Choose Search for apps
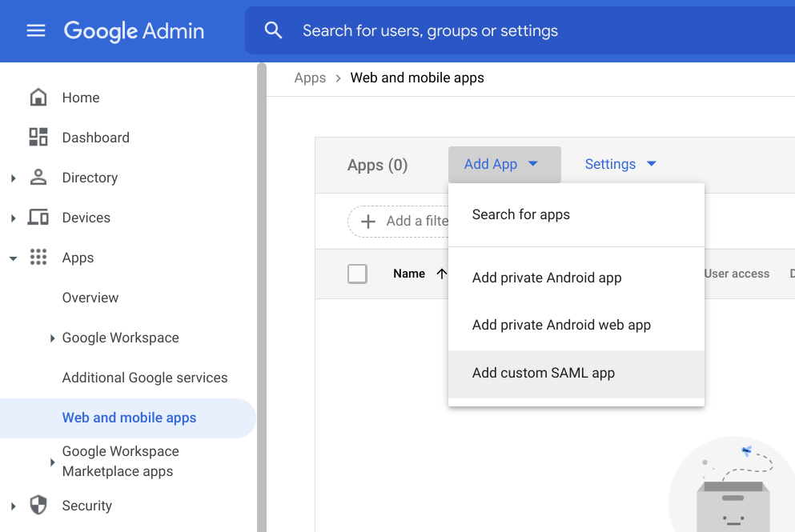The image size is (795, 532). coord(576,215)
